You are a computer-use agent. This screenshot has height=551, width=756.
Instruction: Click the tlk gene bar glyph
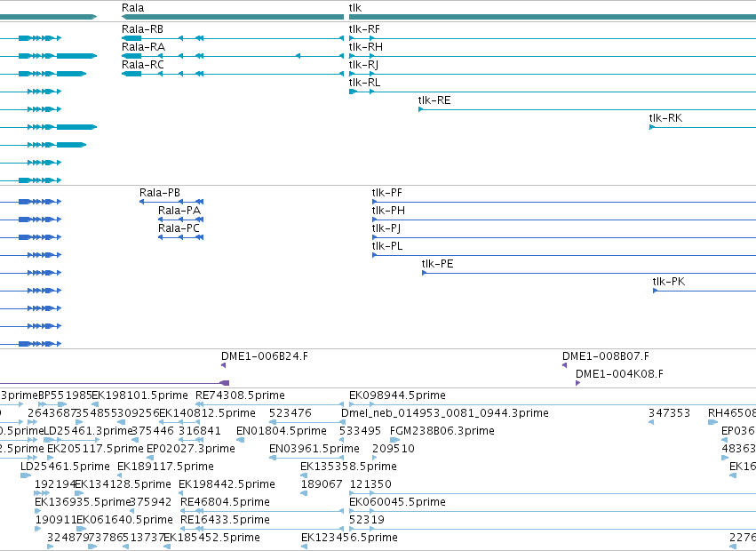point(553,17)
